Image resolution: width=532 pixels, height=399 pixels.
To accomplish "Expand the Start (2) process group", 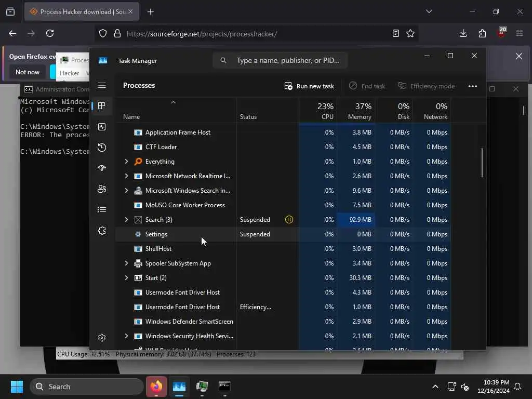I will click(127, 278).
